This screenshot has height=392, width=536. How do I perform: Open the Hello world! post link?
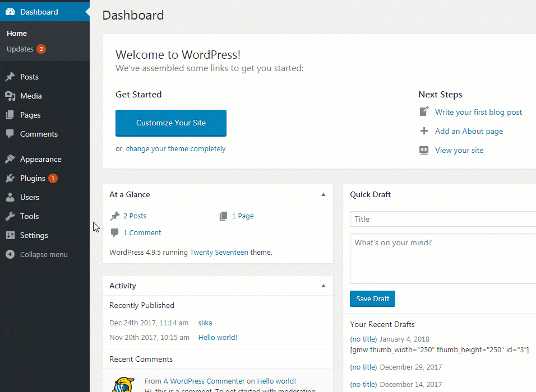[x=217, y=337]
